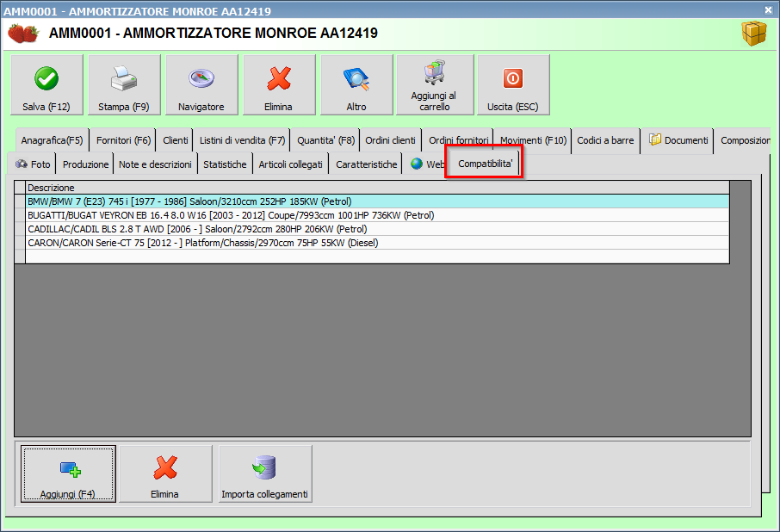This screenshot has height=532, width=780.
Task: Click the empty new row in the grid
Action: point(378,257)
